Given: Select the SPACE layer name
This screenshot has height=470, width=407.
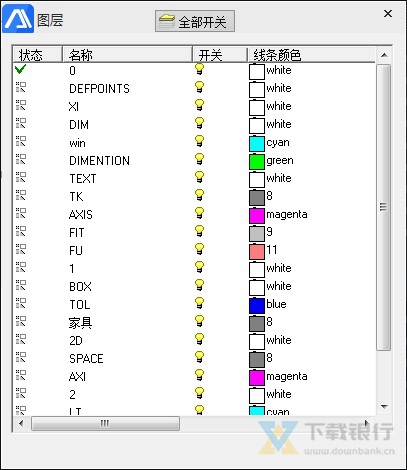Looking at the screenshot, I should click(86, 358).
